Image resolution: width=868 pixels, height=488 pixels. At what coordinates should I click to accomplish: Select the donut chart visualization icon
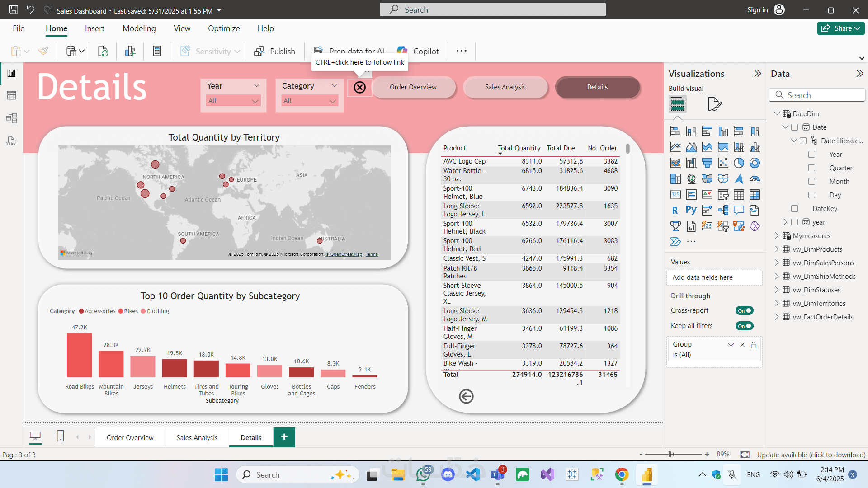(755, 163)
